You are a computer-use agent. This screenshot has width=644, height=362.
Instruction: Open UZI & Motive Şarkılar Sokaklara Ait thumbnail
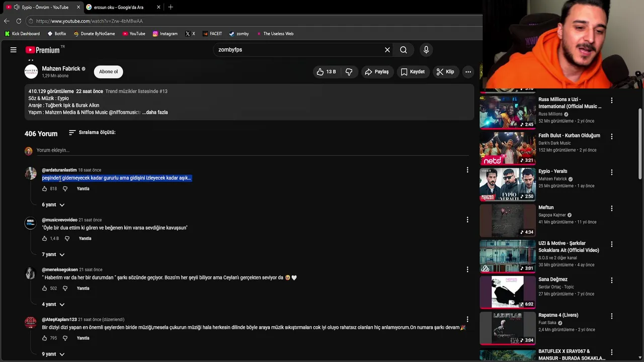(508, 256)
